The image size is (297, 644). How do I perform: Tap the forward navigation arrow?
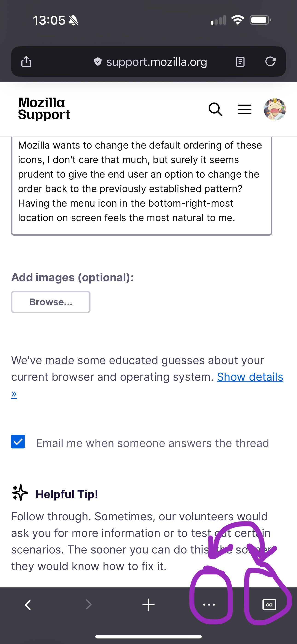pyautogui.click(x=88, y=605)
